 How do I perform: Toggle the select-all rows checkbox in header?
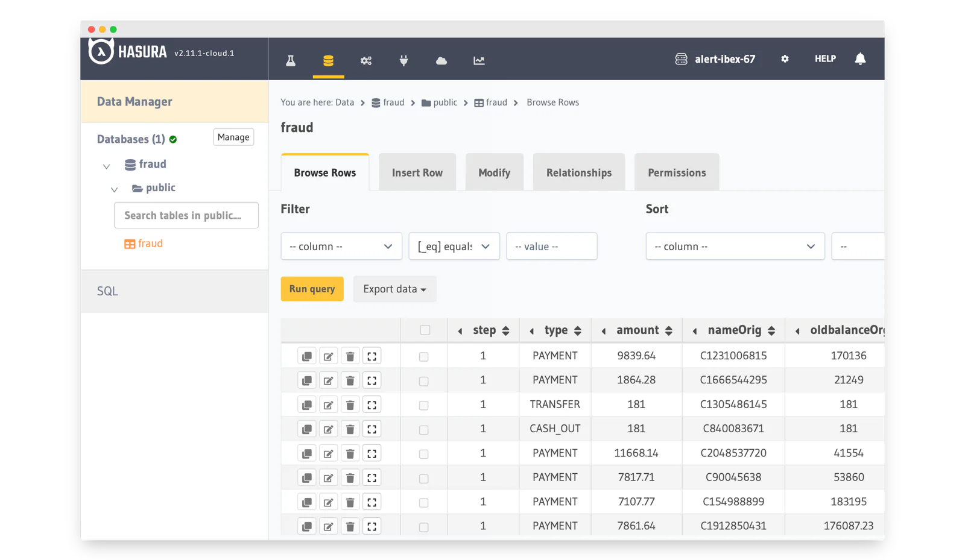[425, 330]
